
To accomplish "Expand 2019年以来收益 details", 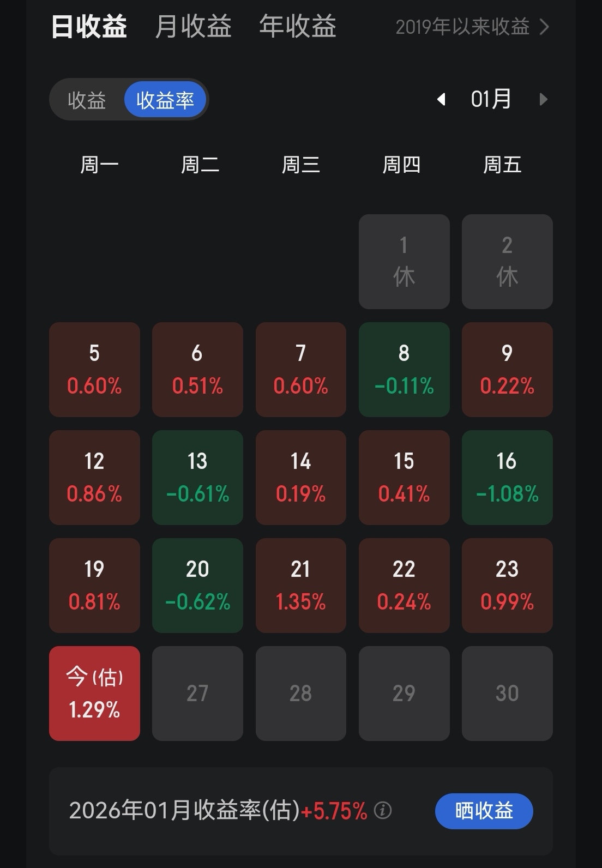I will click(x=472, y=27).
